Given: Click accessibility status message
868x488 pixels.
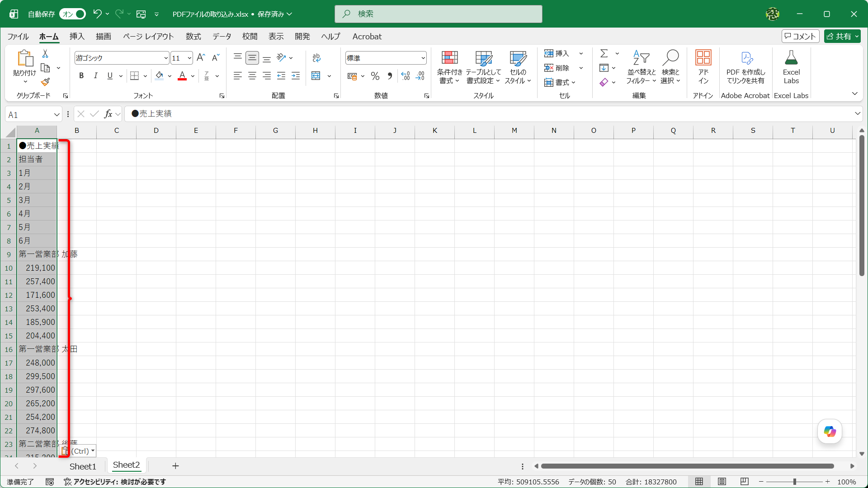Looking at the screenshot, I should click(x=115, y=482).
